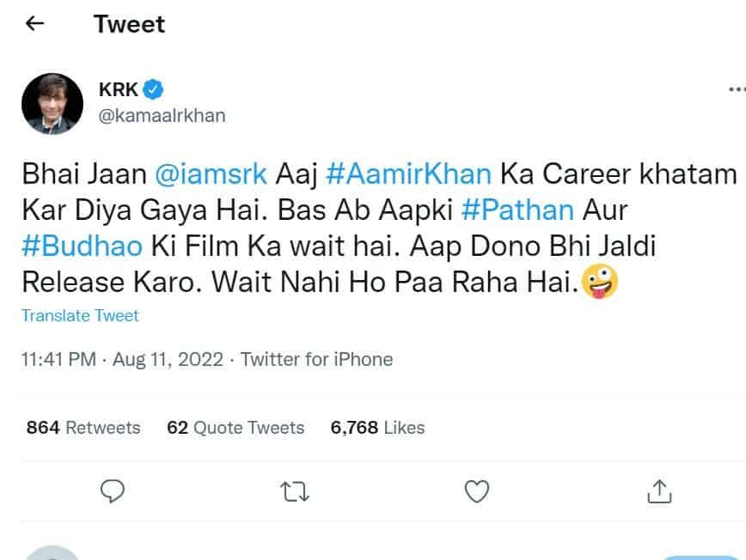View the 6,768 Likes list

pyautogui.click(x=378, y=428)
